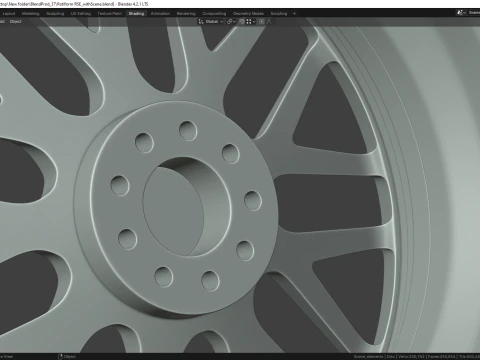
Task: Add a new workspace with plus icon
Action: [294, 14]
